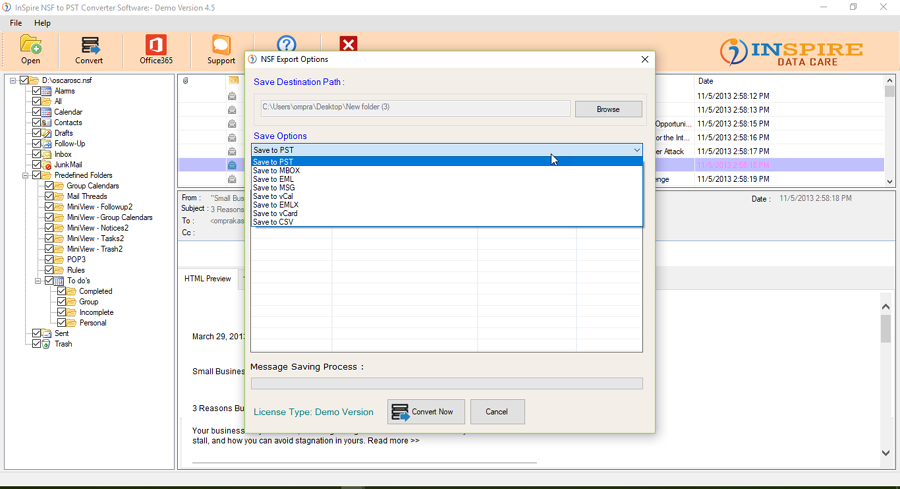Screen dimensions: 900x489
Task: Uncheck the Sent folder checkbox
Action: click(x=37, y=333)
